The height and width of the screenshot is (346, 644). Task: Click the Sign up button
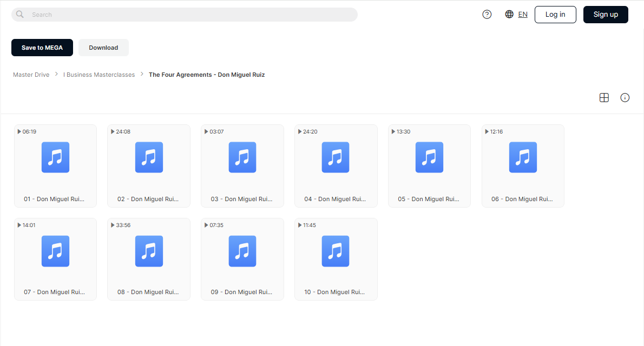tap(606, 15)
